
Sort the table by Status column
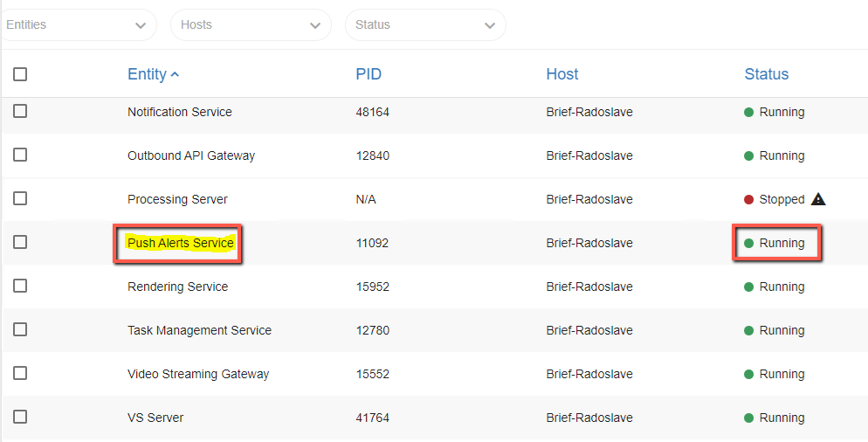pyautogui.click(x=766, y=74)
